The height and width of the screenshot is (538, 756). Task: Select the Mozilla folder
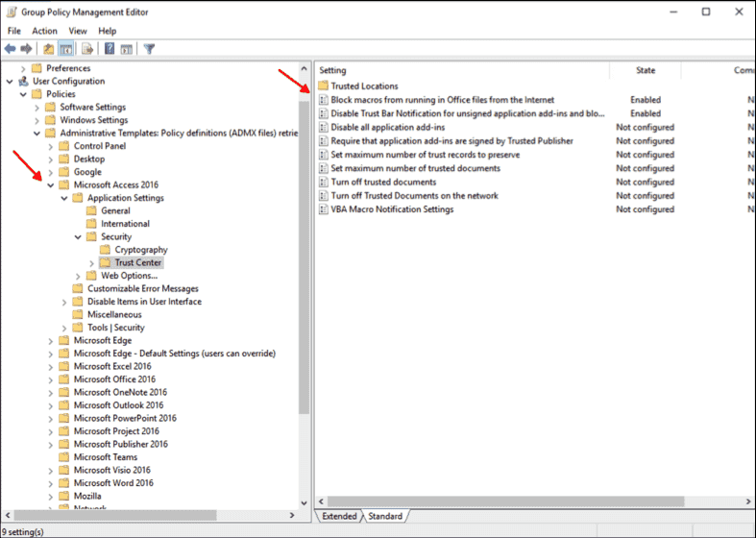click(x=87, y=496)
